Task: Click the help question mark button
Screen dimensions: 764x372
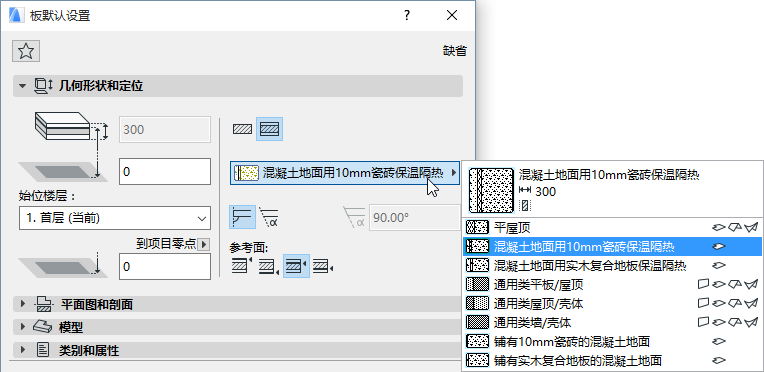Action: [x=407, y=15]
